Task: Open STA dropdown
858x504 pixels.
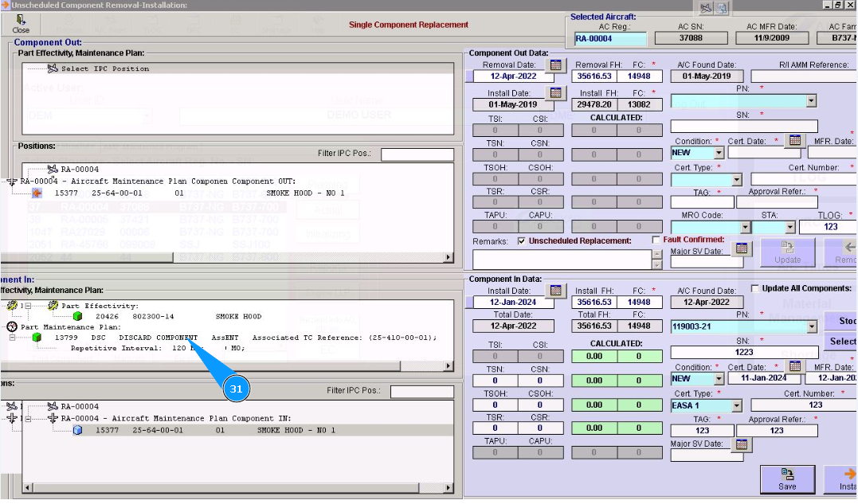Action: click(x=789, y=227)
